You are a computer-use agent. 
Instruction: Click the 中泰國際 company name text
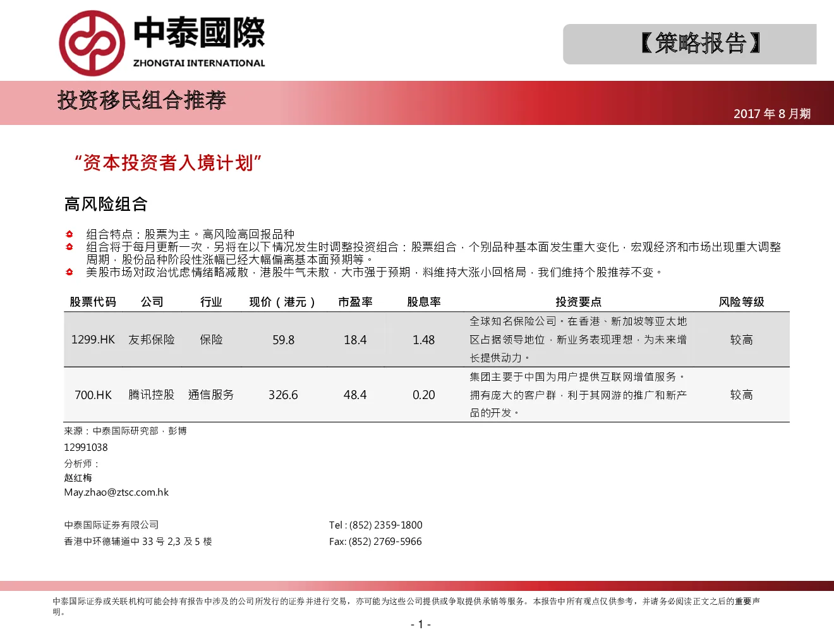tap(199, 33)
